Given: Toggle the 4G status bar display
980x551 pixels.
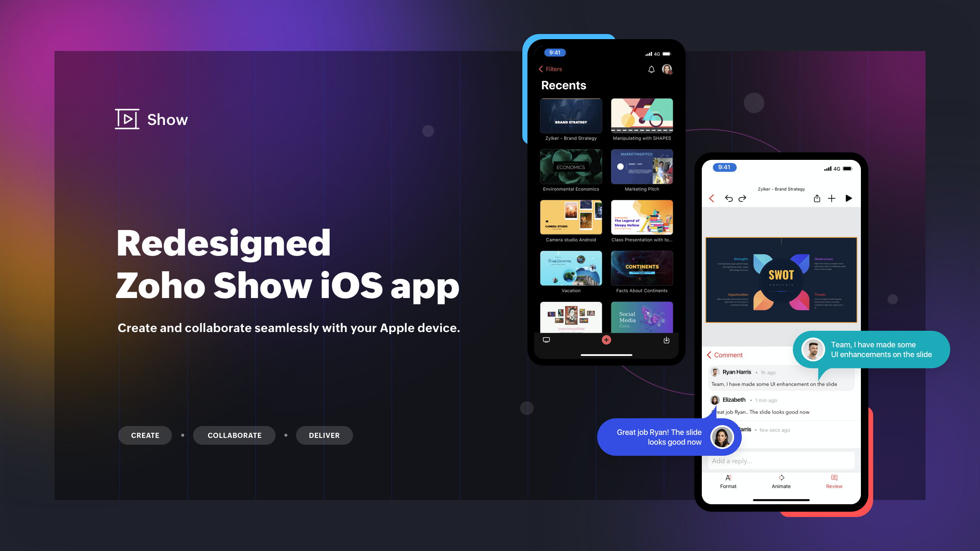Looking at the screenshot, I should point(657,52).
